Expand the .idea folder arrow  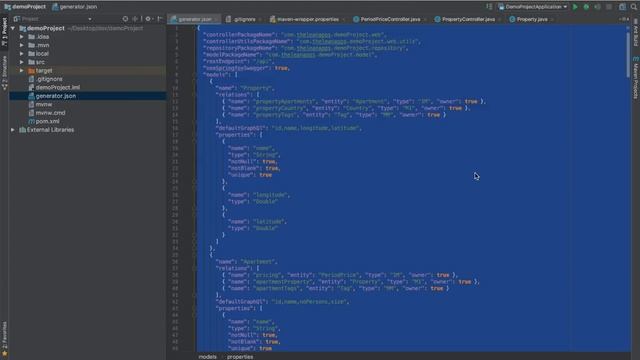tap(22, 37)
